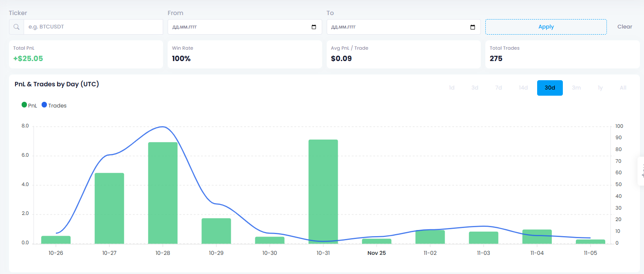
Task: Select the 14d range tab
Action: tap(523, 88)
